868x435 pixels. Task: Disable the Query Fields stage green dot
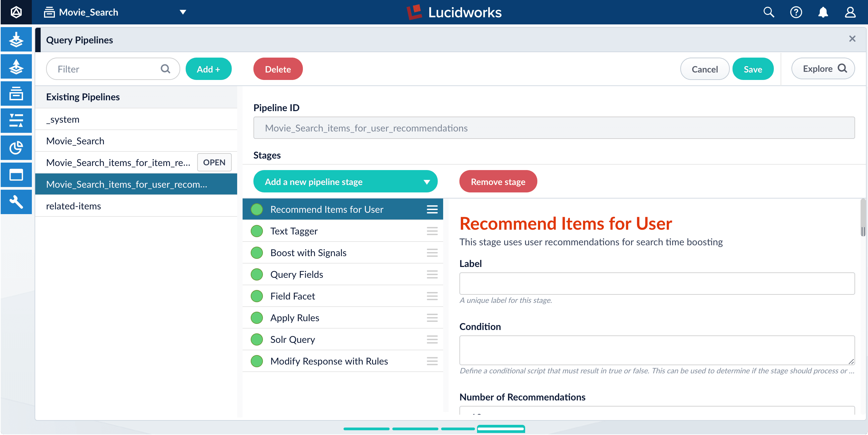(x=257, y=274)
